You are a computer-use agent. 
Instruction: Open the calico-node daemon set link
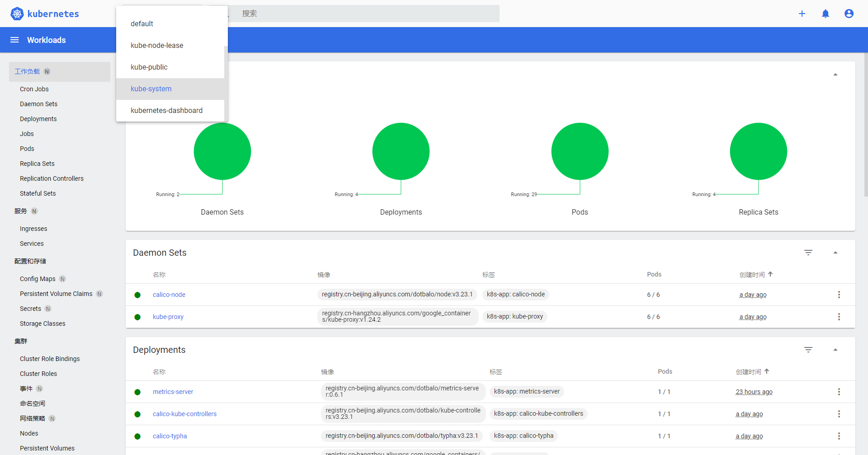tap(169, 295)
